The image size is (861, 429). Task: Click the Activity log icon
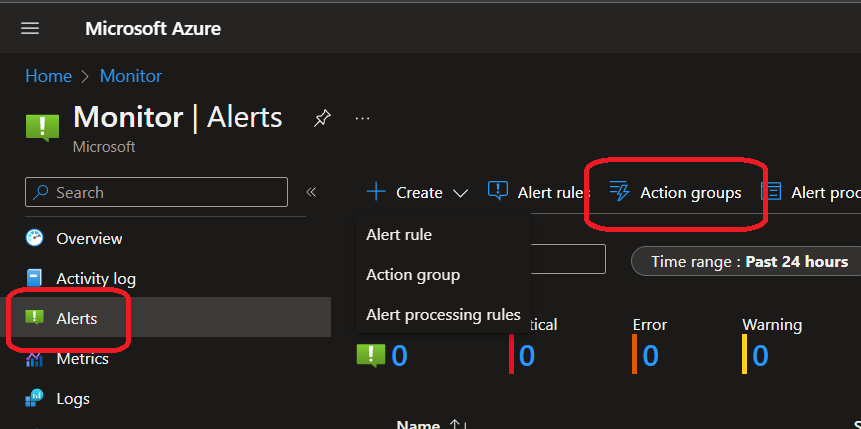coord(35,278)
